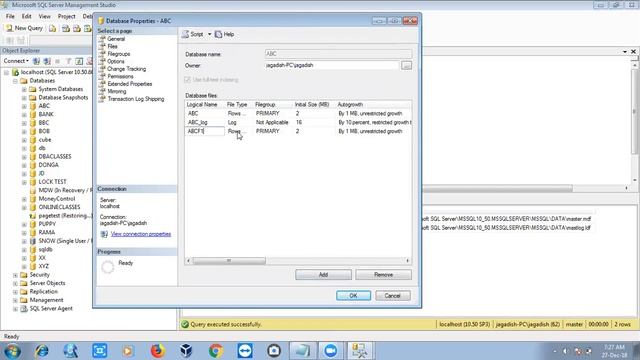The width and height of the screenshot is (640, 360).
Task: Open the View menu
Action: pos(44,16)
